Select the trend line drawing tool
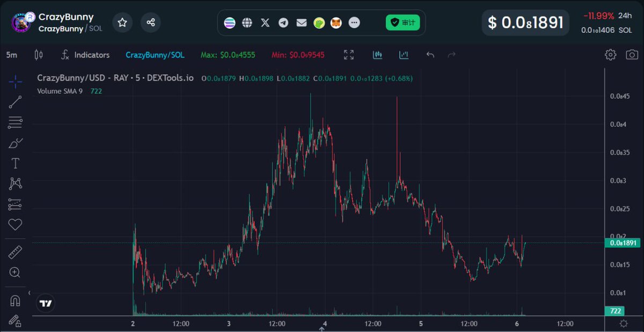This screenshot has height=332, width=644. pos(16,102)
